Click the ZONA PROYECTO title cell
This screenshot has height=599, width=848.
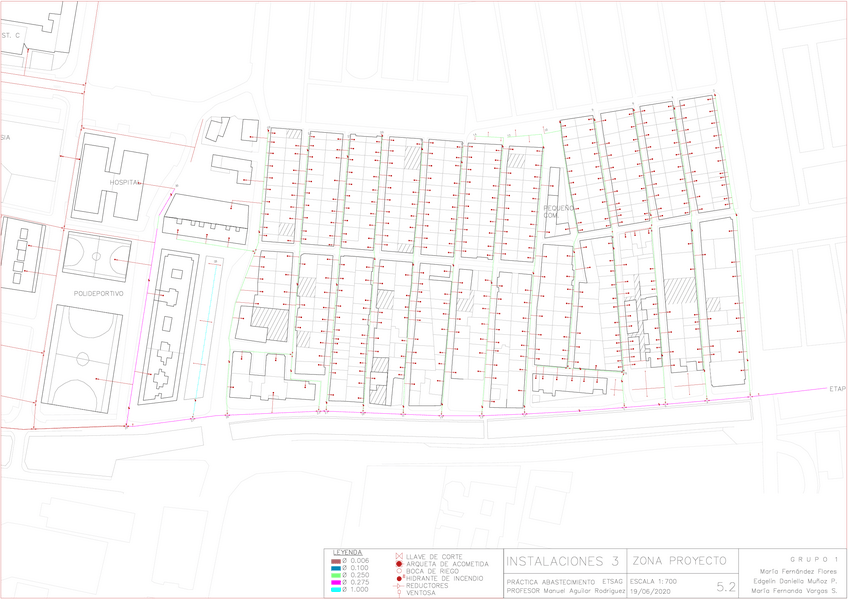point(677,560)
